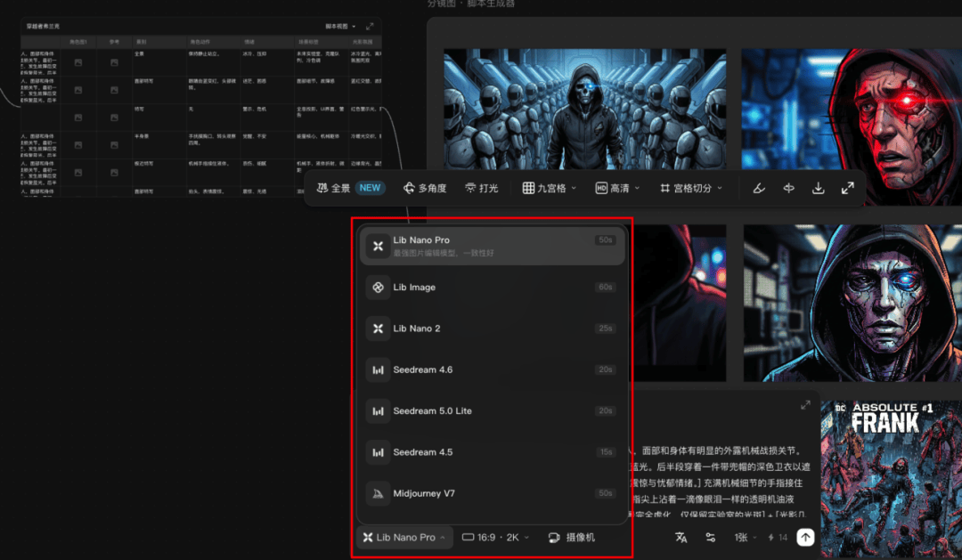This screenshot has width=962, height=560.
Task: Select Lib Nano Pro model in list
Action: click(492, 246)
